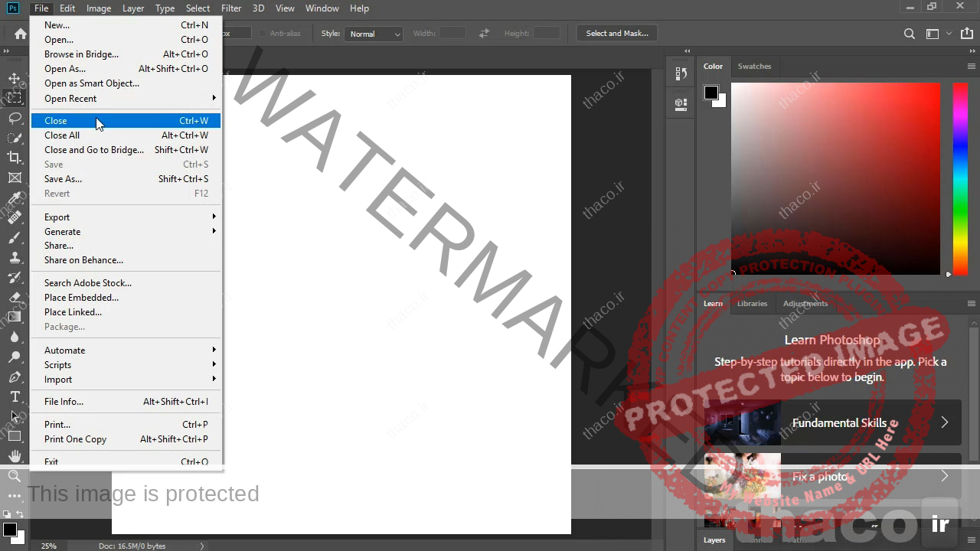Viewport: 980px width, 551px height.
Task: Click the 25% zoom level field
Action: (x=49, y=546)
